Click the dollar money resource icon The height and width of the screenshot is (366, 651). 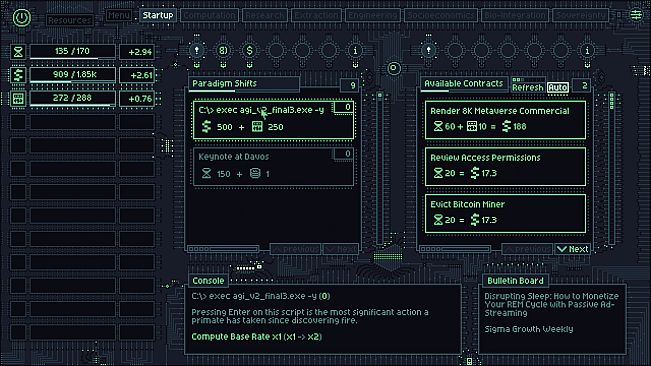click(18, 75)
